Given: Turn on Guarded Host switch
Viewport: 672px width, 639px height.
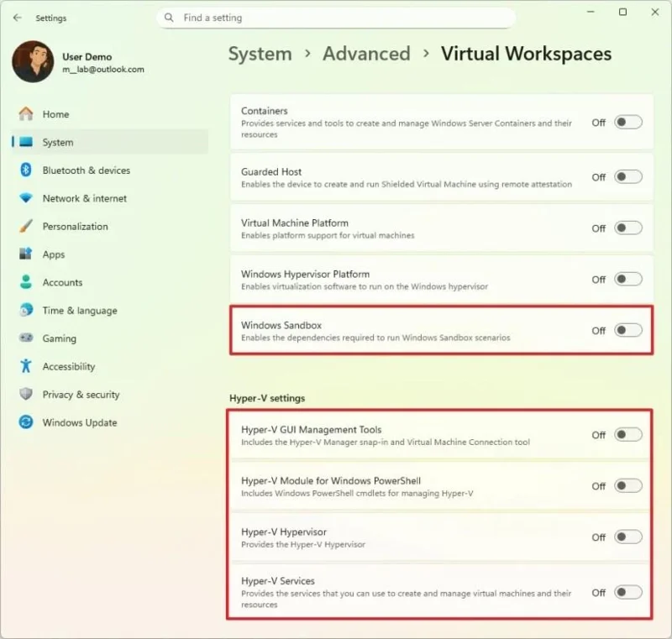Looking at the screenshot, I should pos(627,176).
